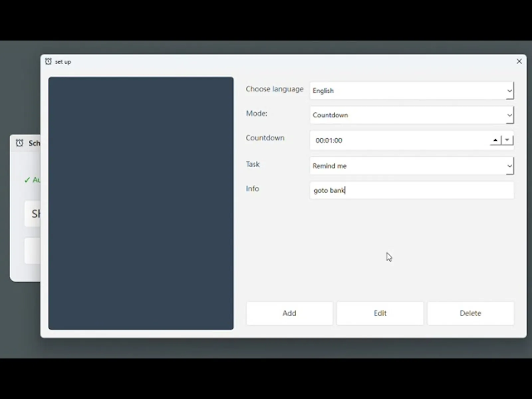Click the Mode: label
532x399 pixels.
[257, 113]
